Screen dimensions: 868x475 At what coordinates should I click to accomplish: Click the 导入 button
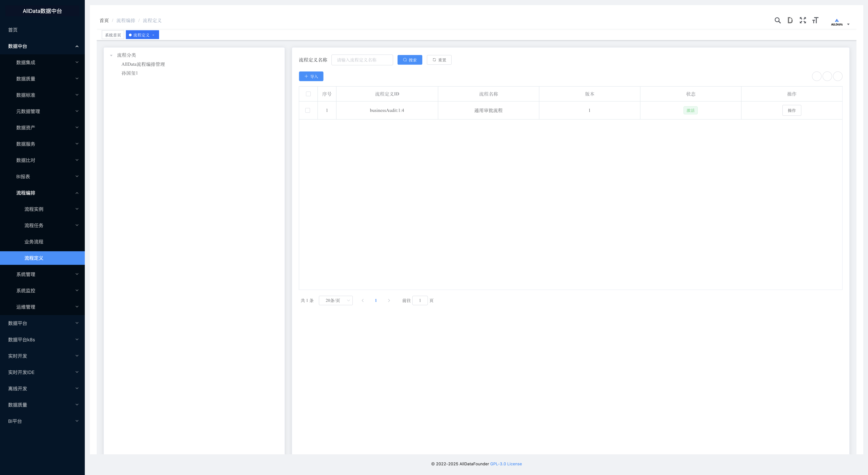click(311, 77)
